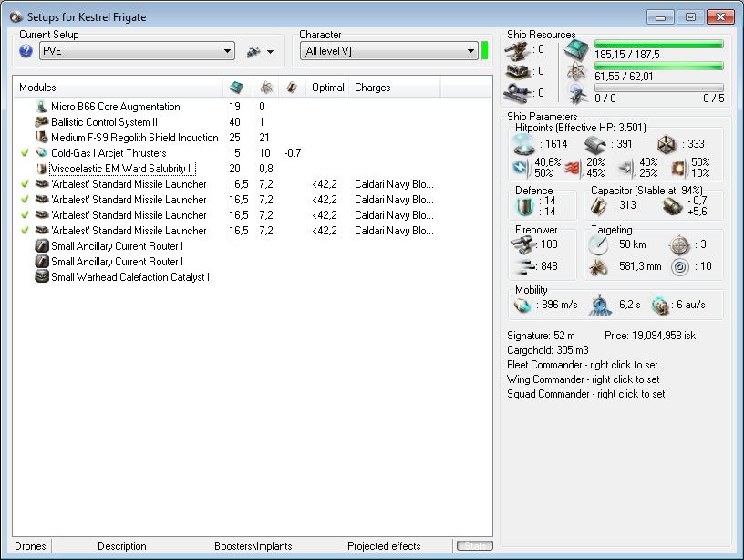Viewport: 744px width, 560px height.
Task: Select Viscoelastic EM Ward Salubrity I row
Action: point(253,169)
